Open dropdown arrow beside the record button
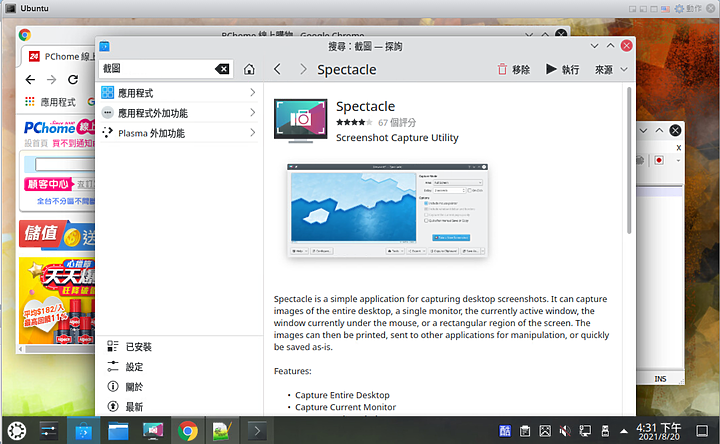The width and height of the screenshot is (720, 444). pyautogui.click(x=678, y=161)
